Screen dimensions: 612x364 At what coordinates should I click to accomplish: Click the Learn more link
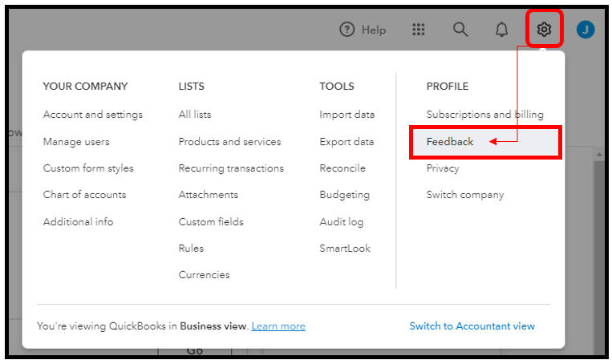pos(278,326)
